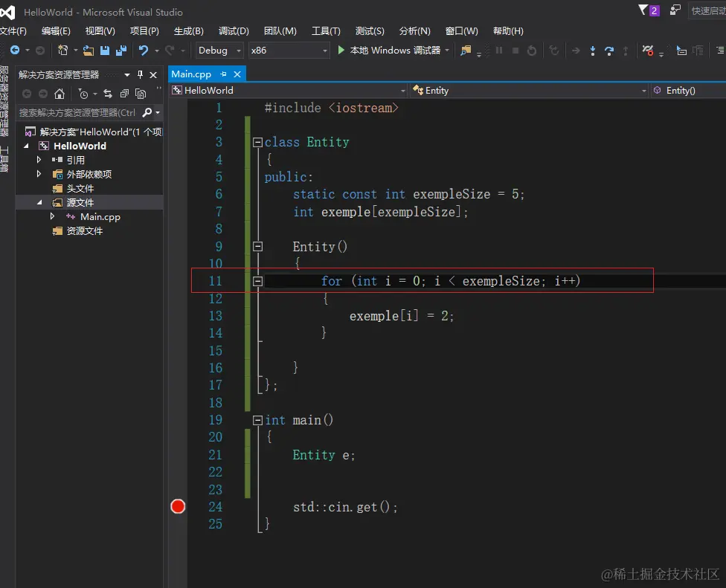Viewport: 726px width, 588px height.
Task: Undo the last change with the Undo arrow
Action: [144, 50]
